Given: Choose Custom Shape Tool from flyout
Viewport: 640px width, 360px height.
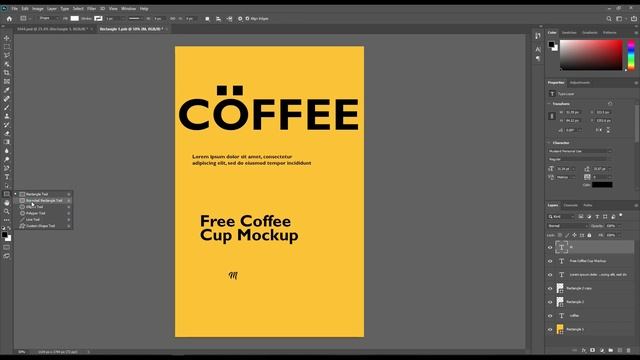Looking at the screenshot, I should [44, 226].
